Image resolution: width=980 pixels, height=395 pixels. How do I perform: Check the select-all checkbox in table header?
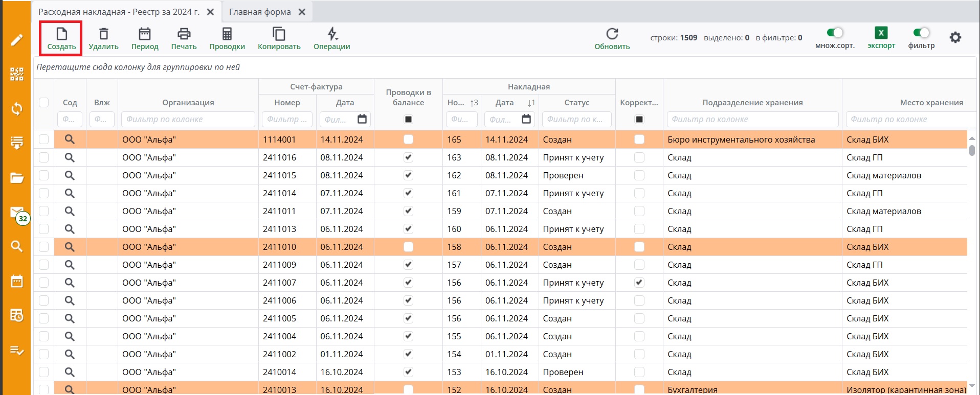44,102
